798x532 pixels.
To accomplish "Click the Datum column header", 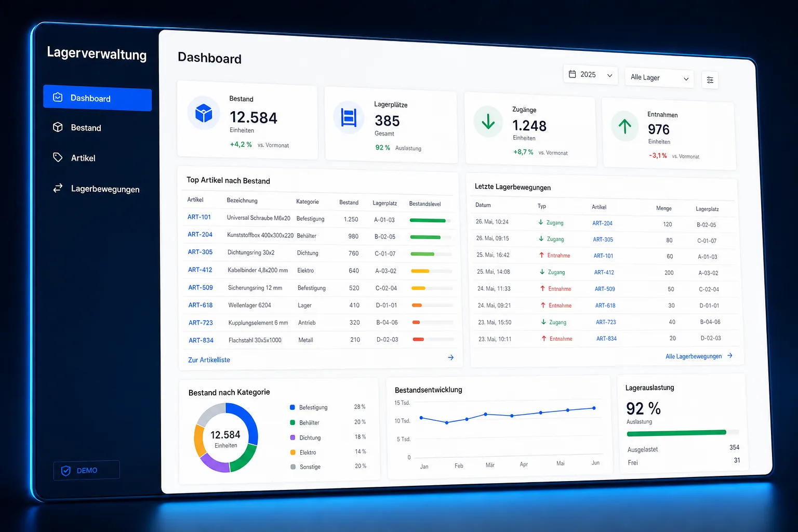I will tap(483, 205).
